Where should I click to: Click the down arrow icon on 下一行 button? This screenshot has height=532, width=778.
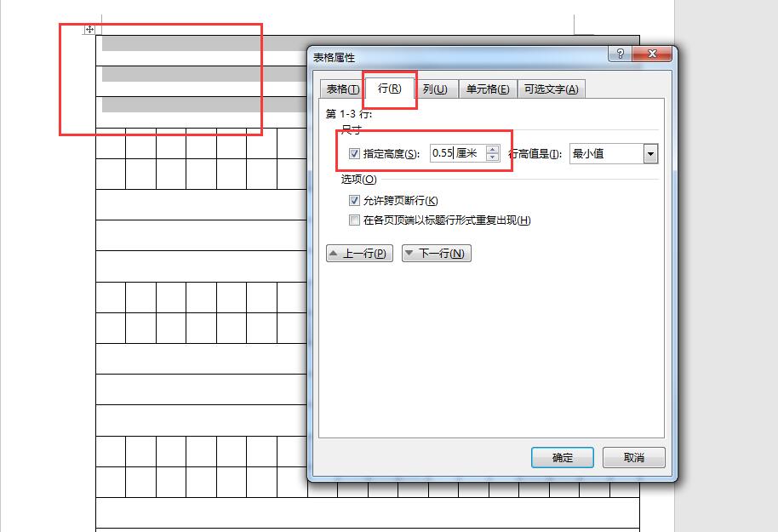(411, 253)
